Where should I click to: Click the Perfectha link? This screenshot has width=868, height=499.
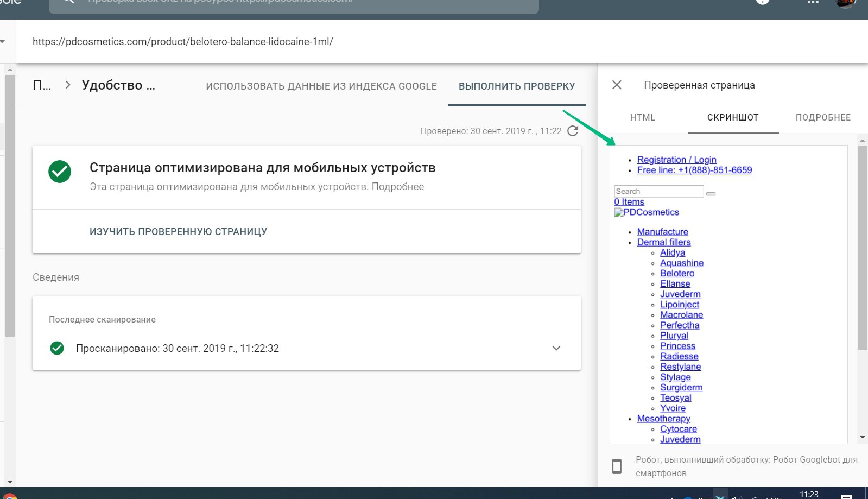[x=680, y=325]
